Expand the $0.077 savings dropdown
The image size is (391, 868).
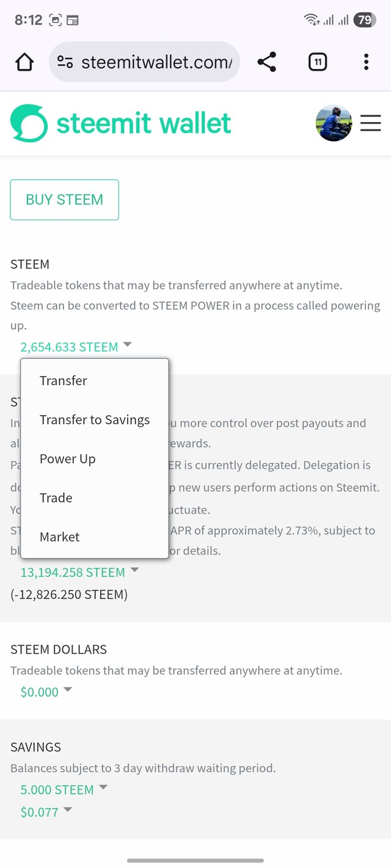pyautogui.click(x=46, y=812)
